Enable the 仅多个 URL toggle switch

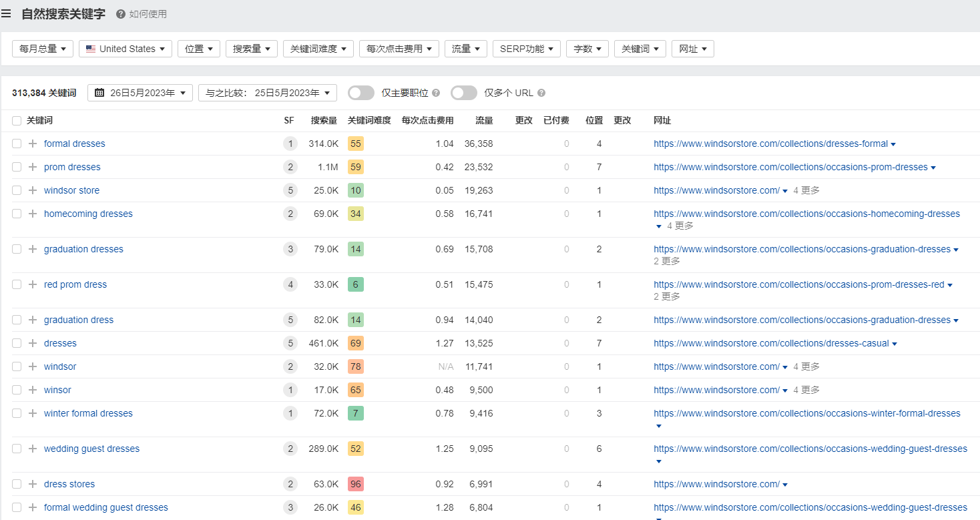pyautogui.click(x=464, y=93)
